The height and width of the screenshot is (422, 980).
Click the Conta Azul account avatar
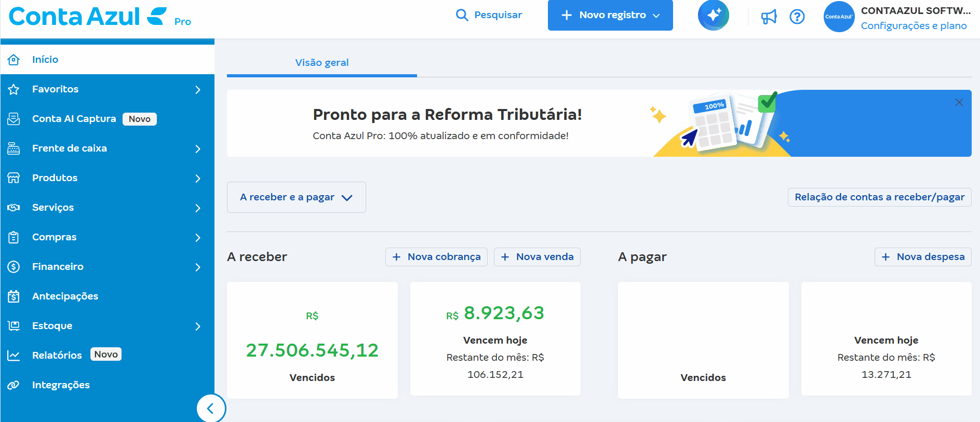point(839,17)
